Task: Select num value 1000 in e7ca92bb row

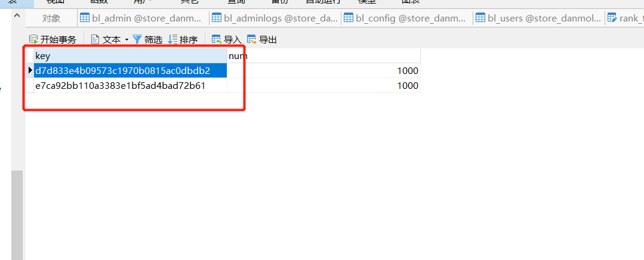Action: click(x=323, y=85)
